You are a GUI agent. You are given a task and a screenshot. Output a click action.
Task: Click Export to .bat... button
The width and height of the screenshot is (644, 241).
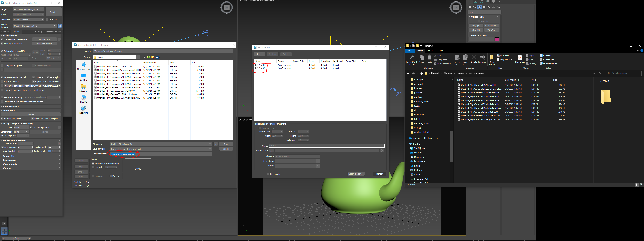[x=356, y=174]
